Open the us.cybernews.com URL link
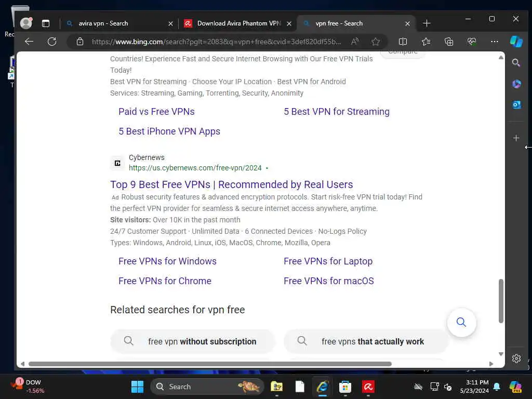This screenshot has height=399, width=532. pyautogui.click(x=195, y=168)
